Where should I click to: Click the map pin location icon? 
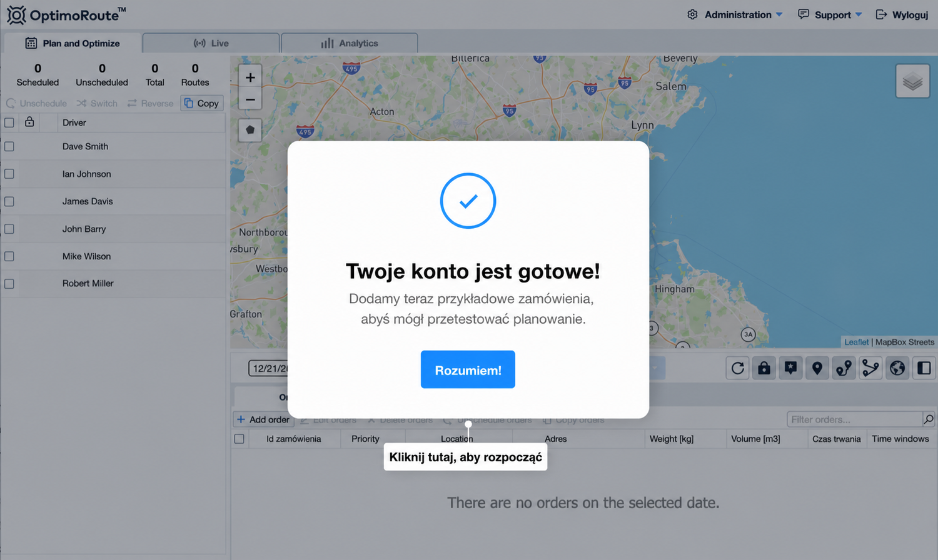[817, 368]
